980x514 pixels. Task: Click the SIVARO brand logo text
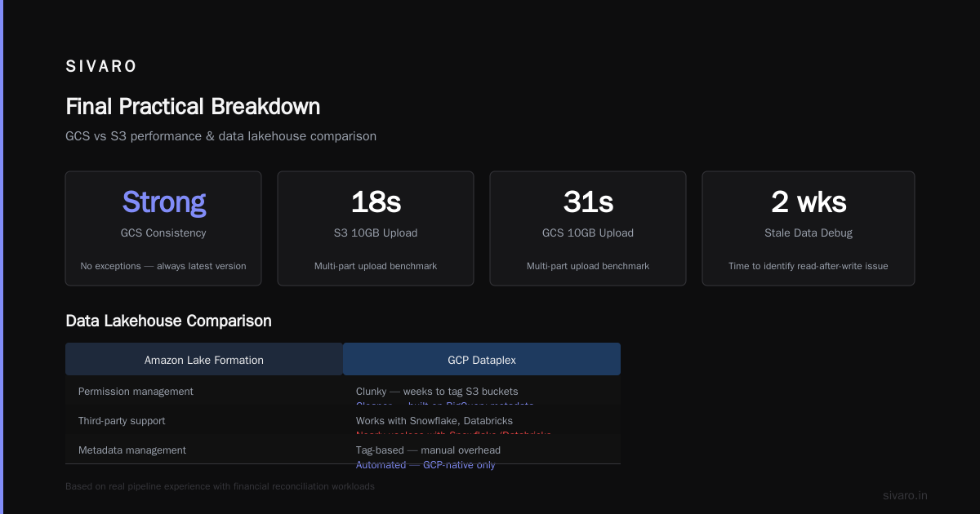pos(101,67)
